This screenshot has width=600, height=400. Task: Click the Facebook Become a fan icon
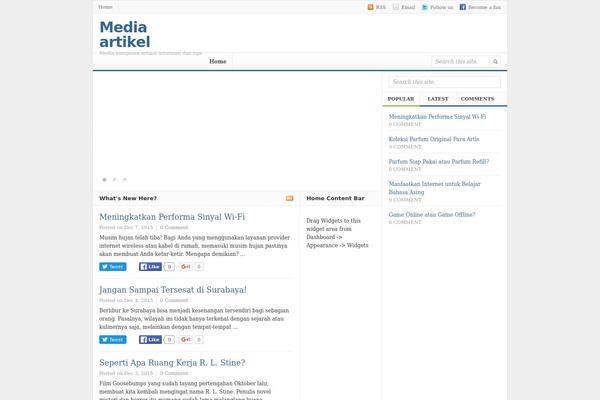coord(462,7)
